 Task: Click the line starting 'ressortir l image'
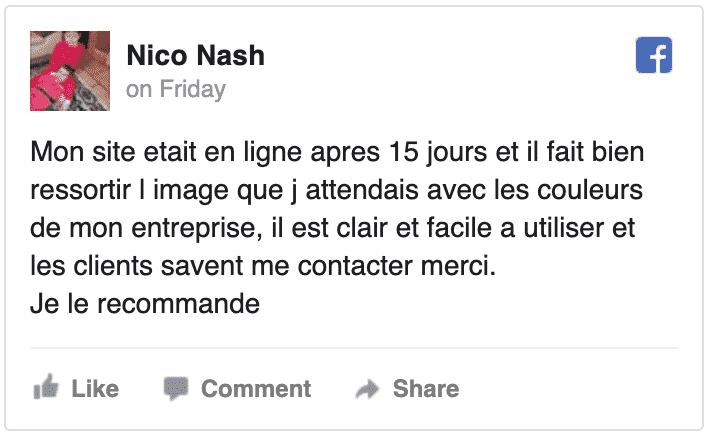pos(336,190)
